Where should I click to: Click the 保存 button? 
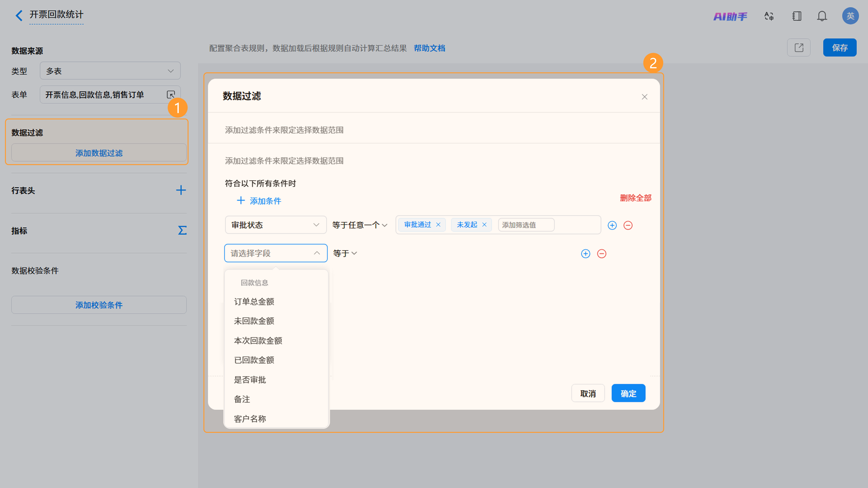click(840, 47)
